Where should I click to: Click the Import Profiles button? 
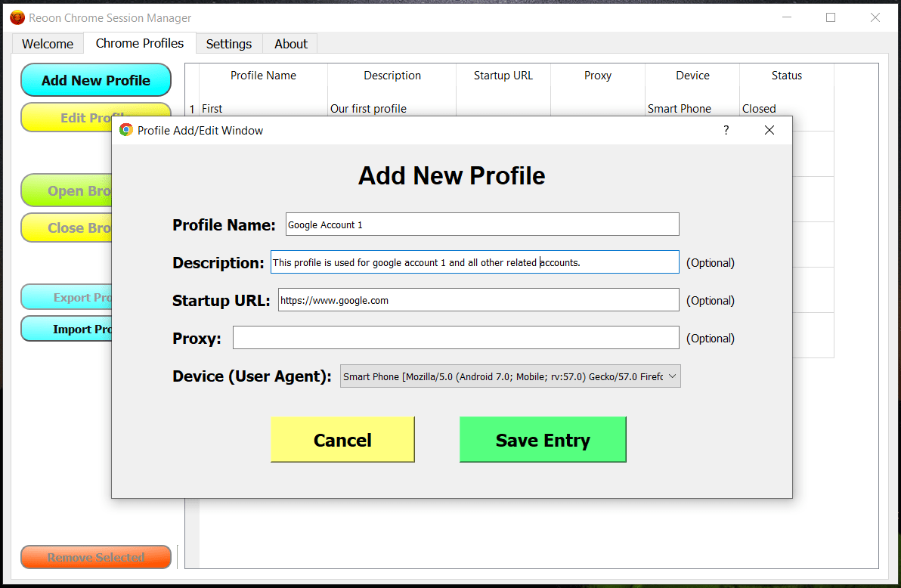tap(67, 329)
